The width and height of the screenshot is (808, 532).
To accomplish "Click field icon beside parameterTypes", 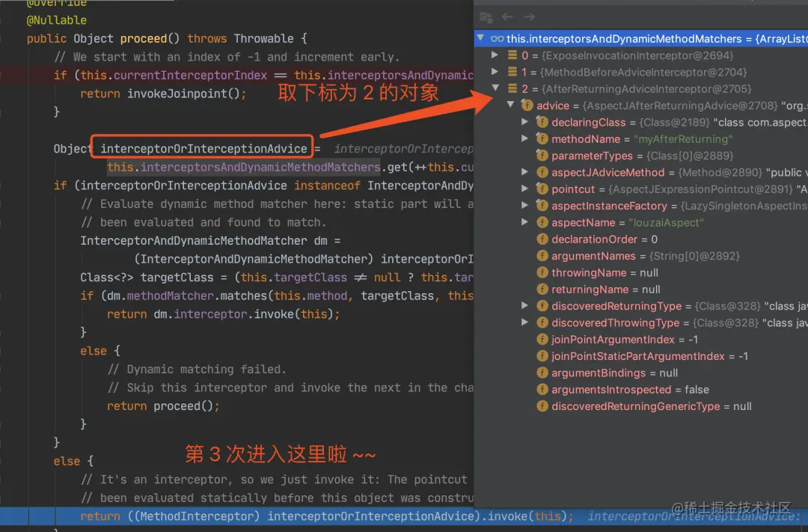I will coord(542,155).
